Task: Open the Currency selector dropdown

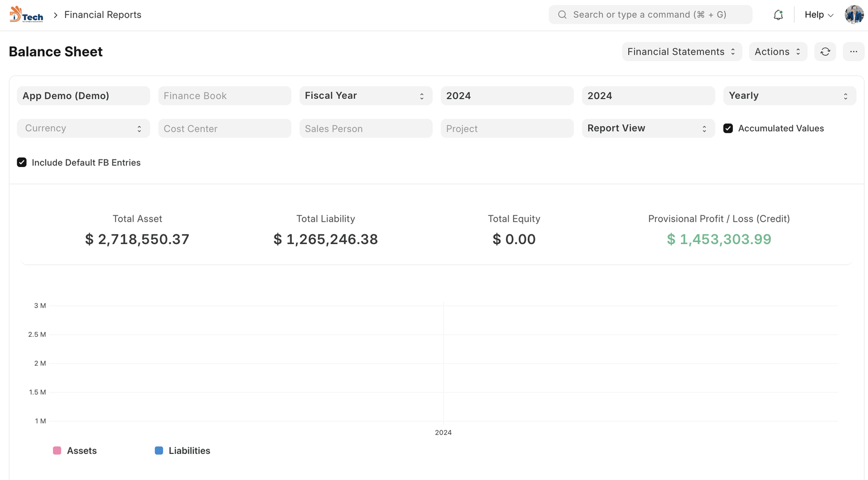Action: point(83,129)
